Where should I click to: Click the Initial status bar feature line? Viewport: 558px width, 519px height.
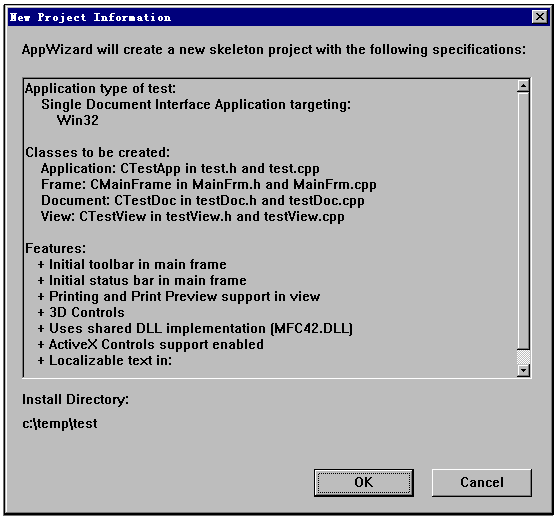142,281
